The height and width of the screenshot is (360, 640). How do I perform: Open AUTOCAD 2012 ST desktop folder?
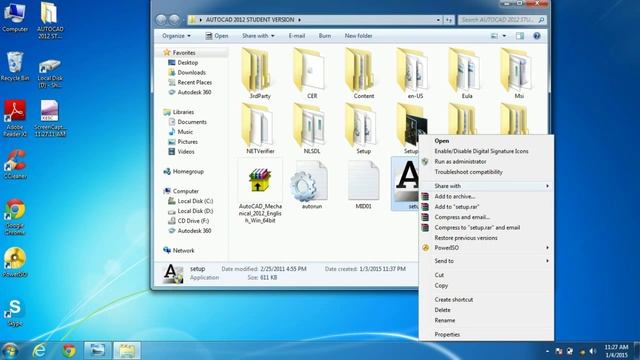[50, 20]
